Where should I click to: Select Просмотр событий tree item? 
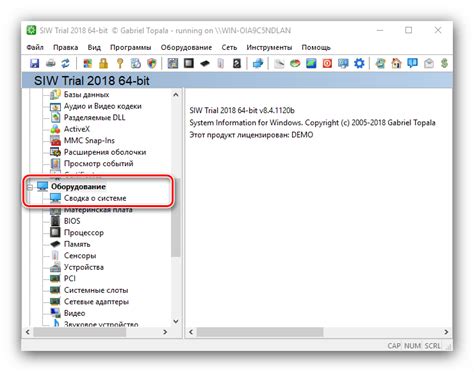coord(98,164)
